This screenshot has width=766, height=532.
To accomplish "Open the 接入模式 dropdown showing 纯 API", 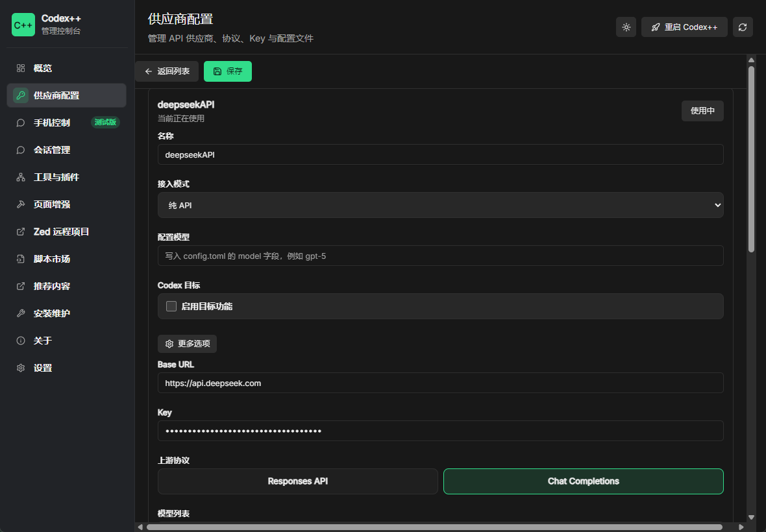I will point(440,205).
